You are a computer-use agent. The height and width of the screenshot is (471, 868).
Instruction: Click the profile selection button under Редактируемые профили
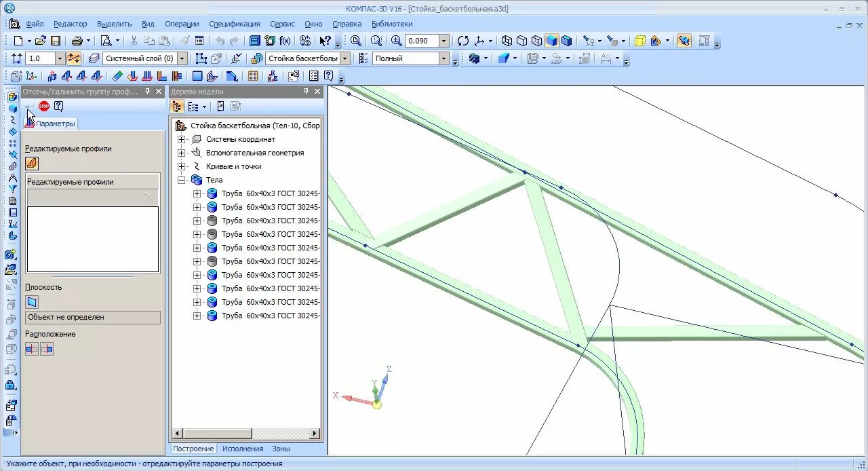click(x=32, y=163)
